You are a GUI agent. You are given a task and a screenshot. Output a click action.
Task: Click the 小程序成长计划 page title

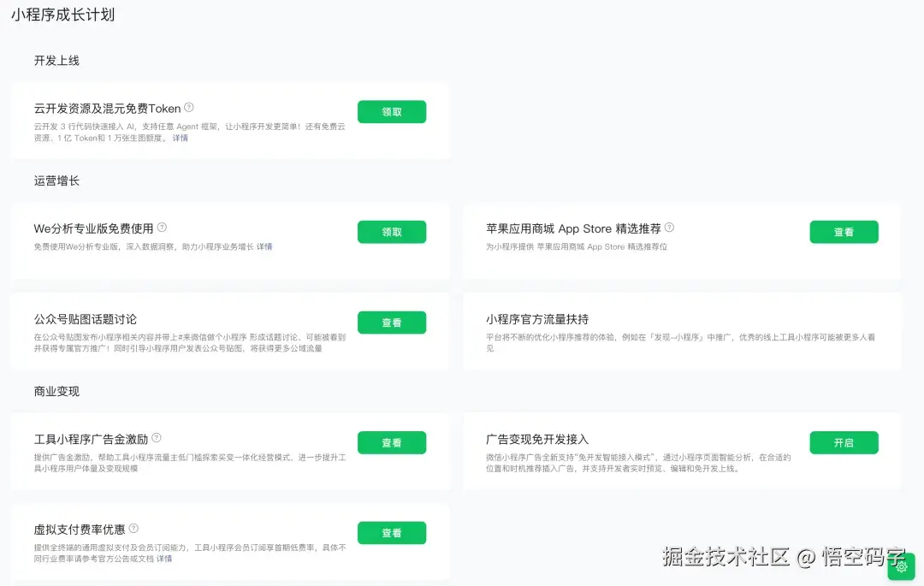(63, 15)
